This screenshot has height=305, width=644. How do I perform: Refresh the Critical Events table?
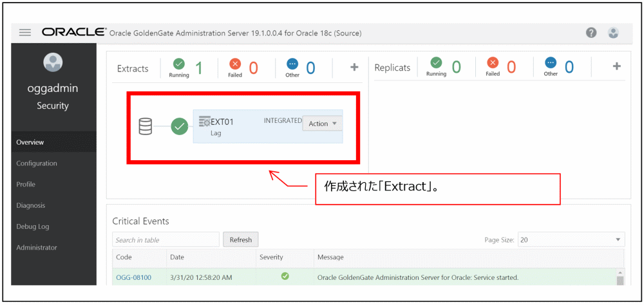[241, 240]
